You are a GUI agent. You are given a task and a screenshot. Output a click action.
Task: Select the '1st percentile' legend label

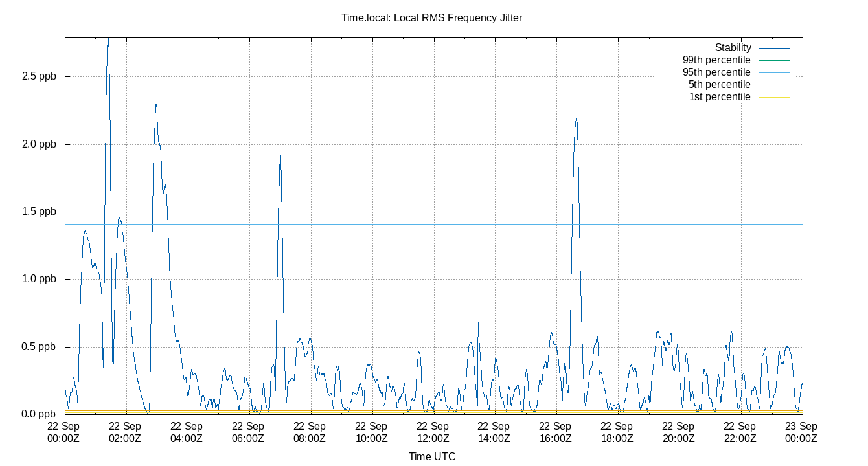click(720, 97)
